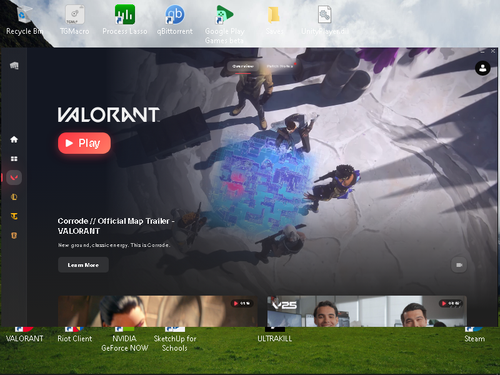
Task: Select Google Play Games beta desktop icon
Action: click(x=224, y=24)
